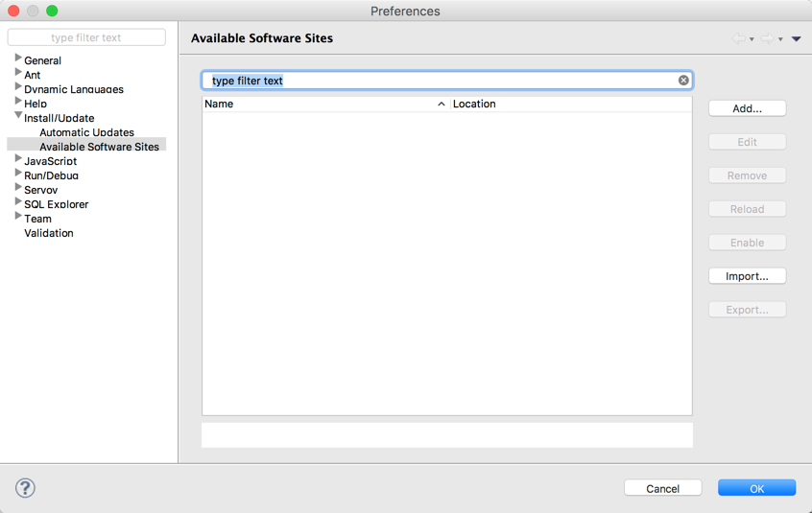Viewport: 812px width, 513px height.
Task: Expand the Team preferences node
Action: (x=18, y=218)
